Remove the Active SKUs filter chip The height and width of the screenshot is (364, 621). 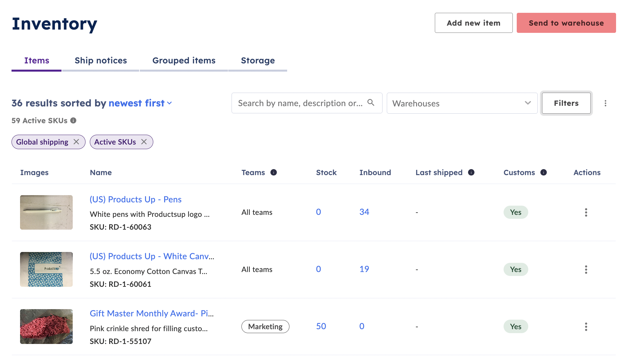(x=144, y=142)
